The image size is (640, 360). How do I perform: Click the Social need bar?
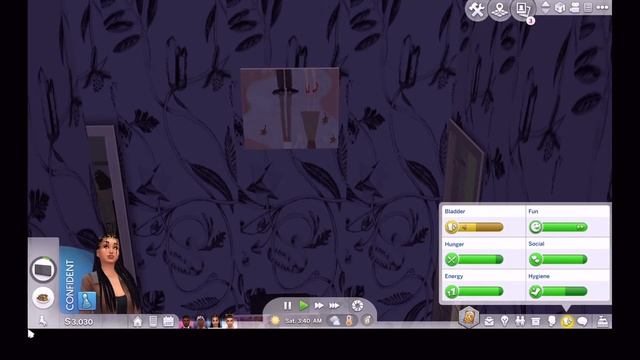[x=558, y=259]
